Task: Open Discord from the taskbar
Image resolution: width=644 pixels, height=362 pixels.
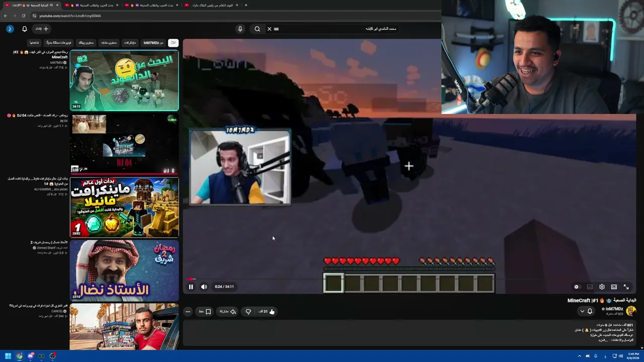Action: pos(31,356)
